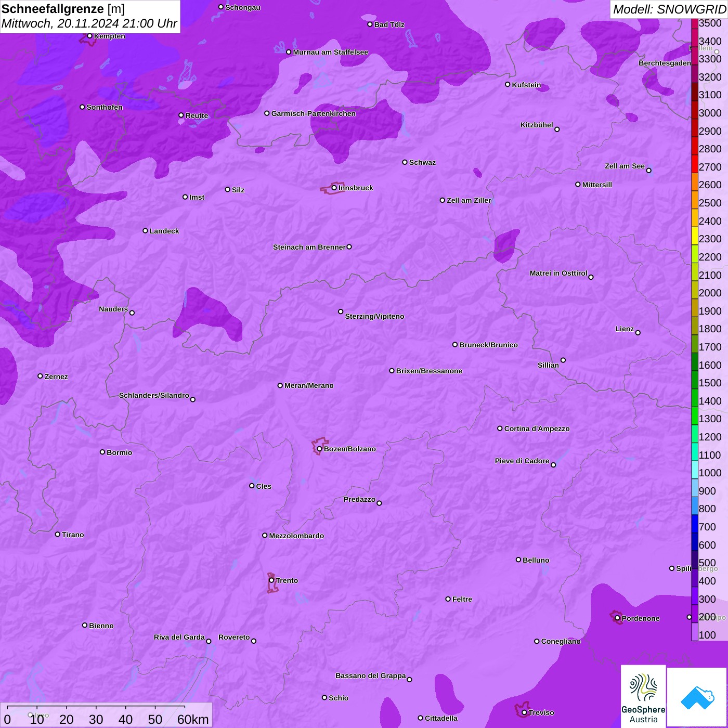Click the Mezzolombardo label

point(296,536)
